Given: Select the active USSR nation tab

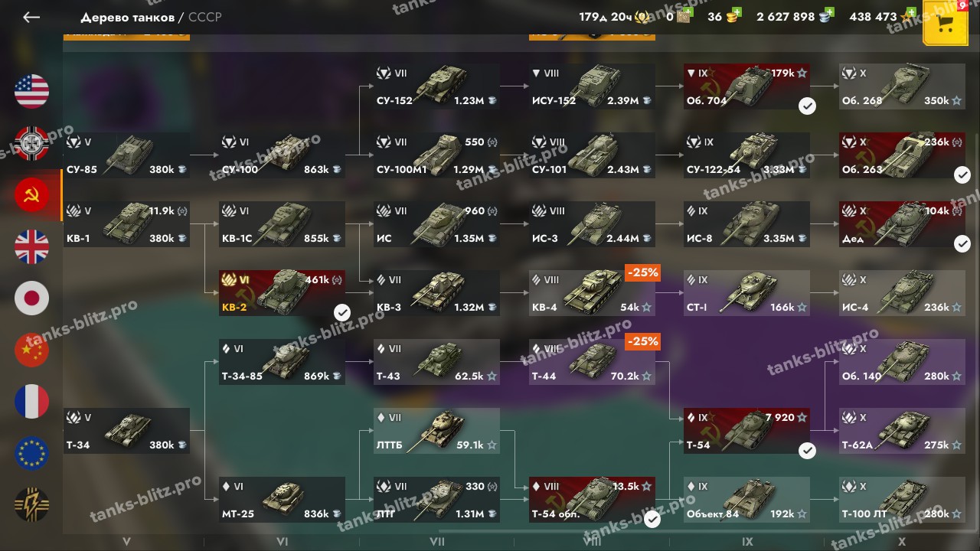Looking at the screenshot, I should point(31,195).
